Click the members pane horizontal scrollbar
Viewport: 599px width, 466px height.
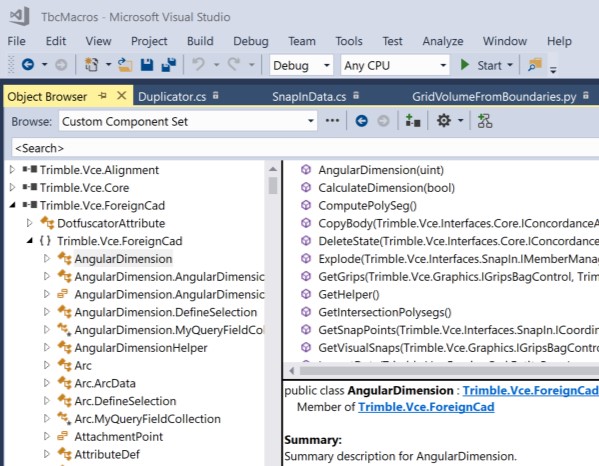[x=449, y=371]
